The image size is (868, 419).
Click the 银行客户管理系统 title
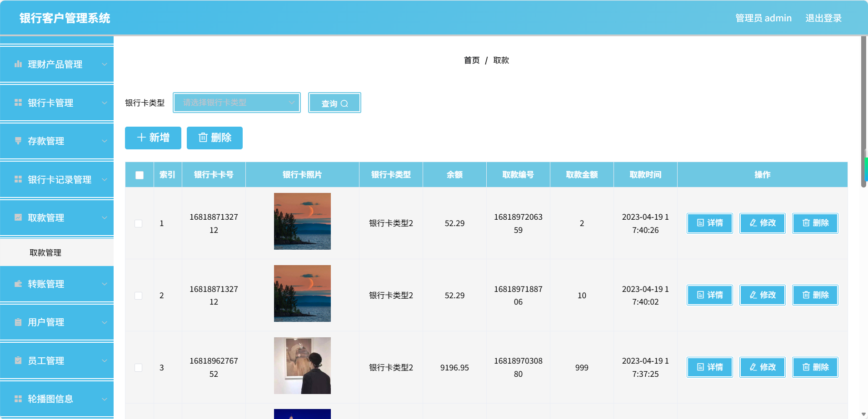point(65,18)
